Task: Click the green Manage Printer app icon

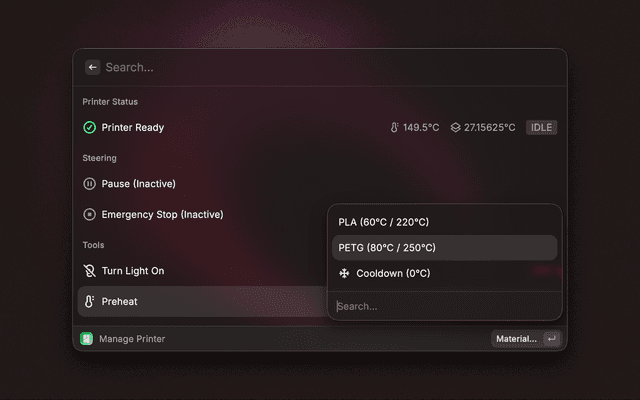Action: point(87,339)
